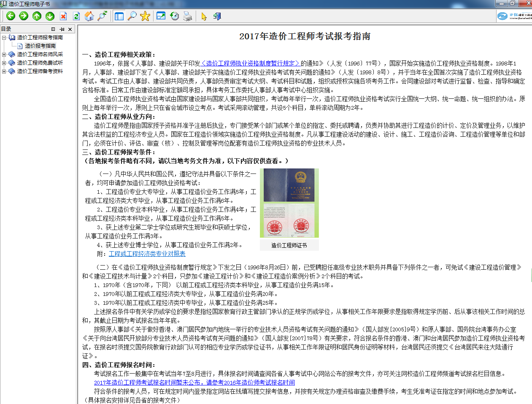Refresh the current page

76,16
